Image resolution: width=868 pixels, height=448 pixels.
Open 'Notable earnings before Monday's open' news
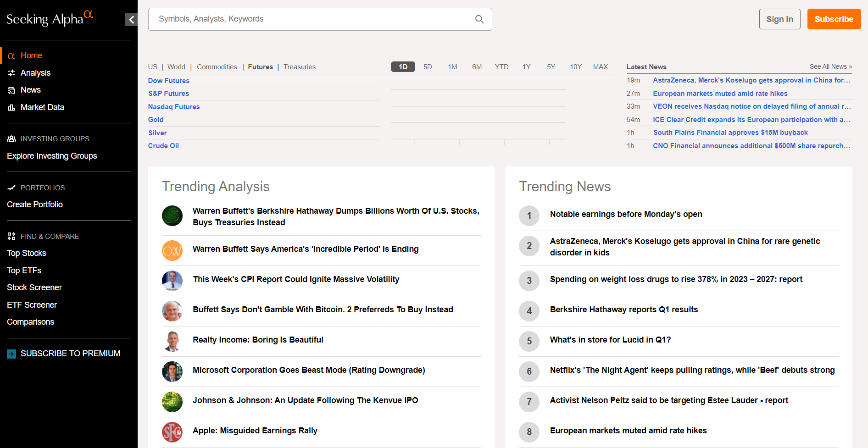coord(626,214)
